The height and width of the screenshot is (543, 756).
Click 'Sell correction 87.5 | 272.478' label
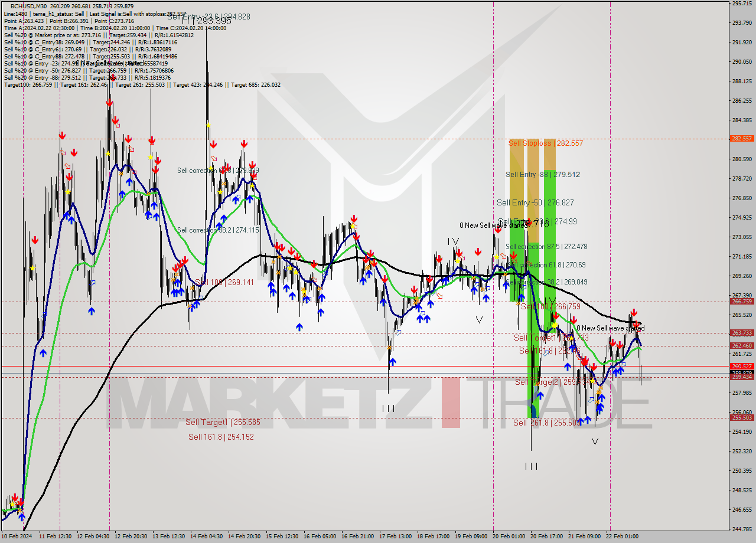(x=546, y=246)
